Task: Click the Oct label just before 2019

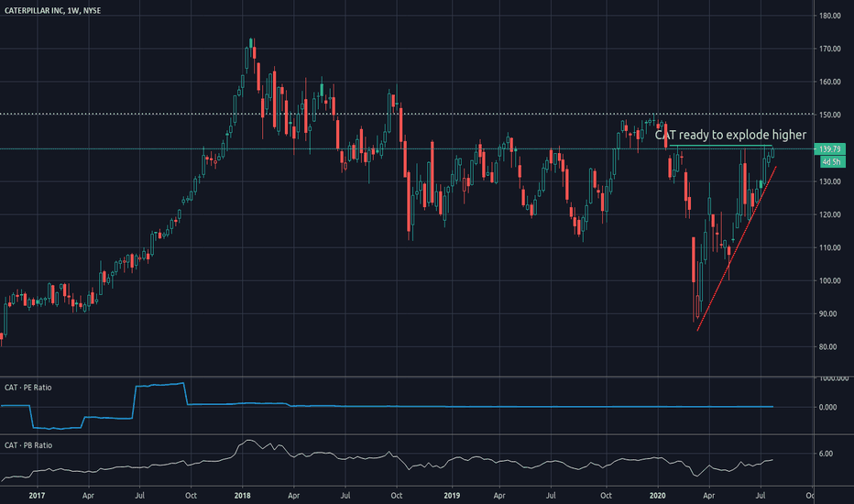Action: click(x=397, y=495)
